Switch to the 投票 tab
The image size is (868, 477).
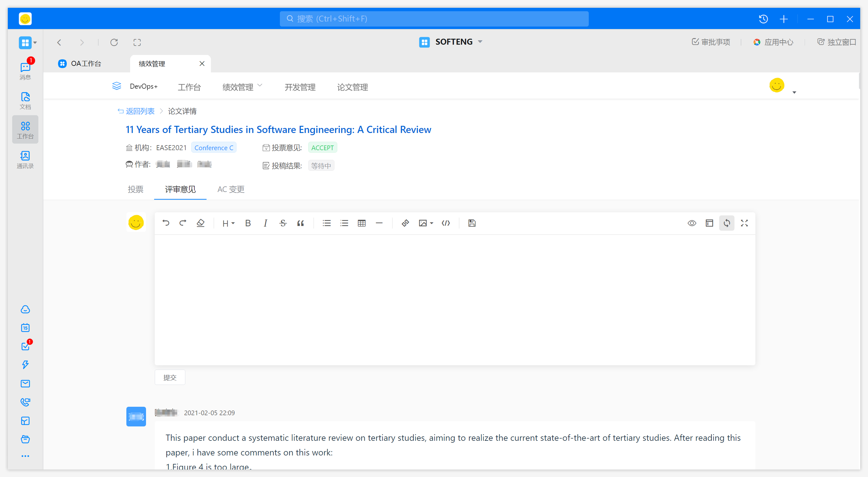pyautogui.click(x=135, y=189)
